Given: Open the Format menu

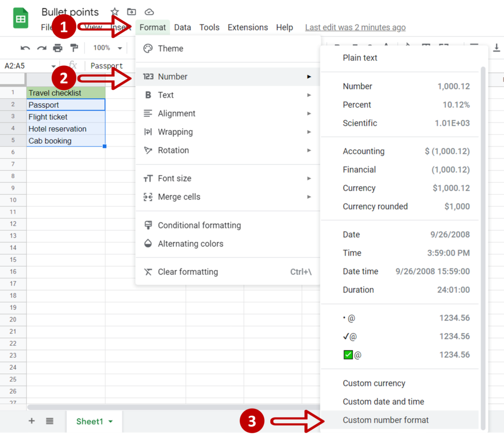Looking at the screenshot, I should [x=153, y=28].
